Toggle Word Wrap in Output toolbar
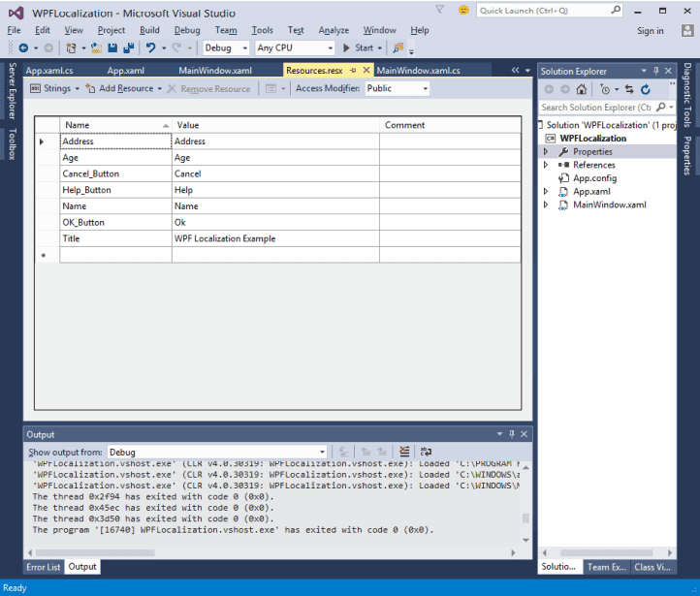The height and width of the screenshot is (596, 700). (426, 452)
